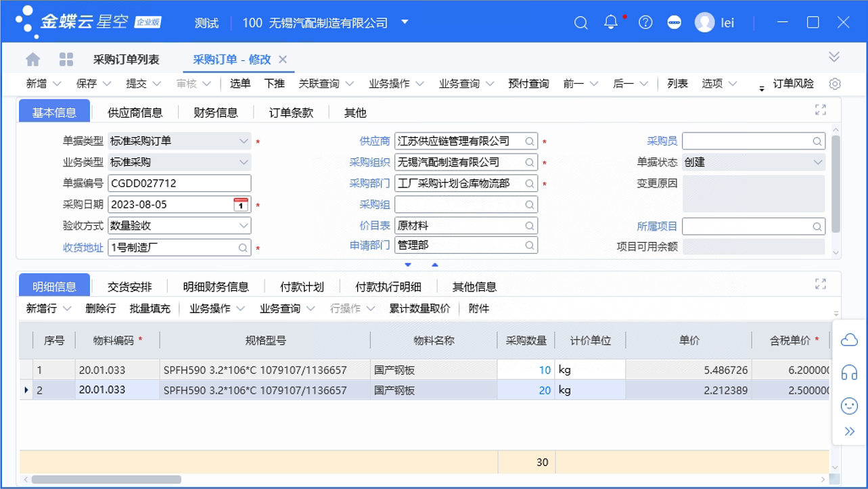
Task: Switch to 明细财务信息 tab
Action: pos(216,287)
